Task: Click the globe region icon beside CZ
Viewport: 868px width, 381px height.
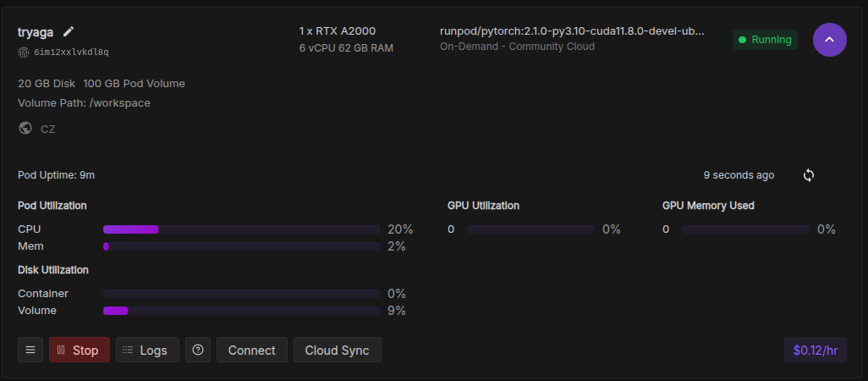Action: click(25, 129)
